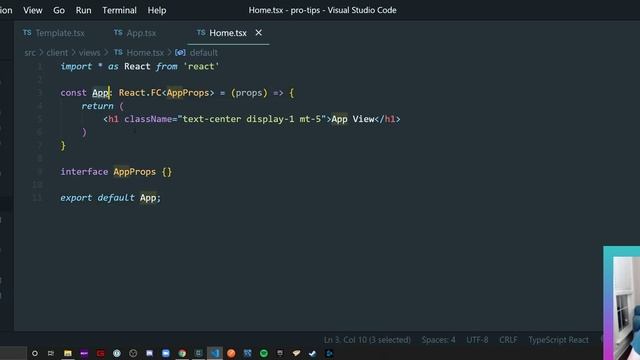
Task: Open the views breadcrumb folder
Action: [89, 53]
